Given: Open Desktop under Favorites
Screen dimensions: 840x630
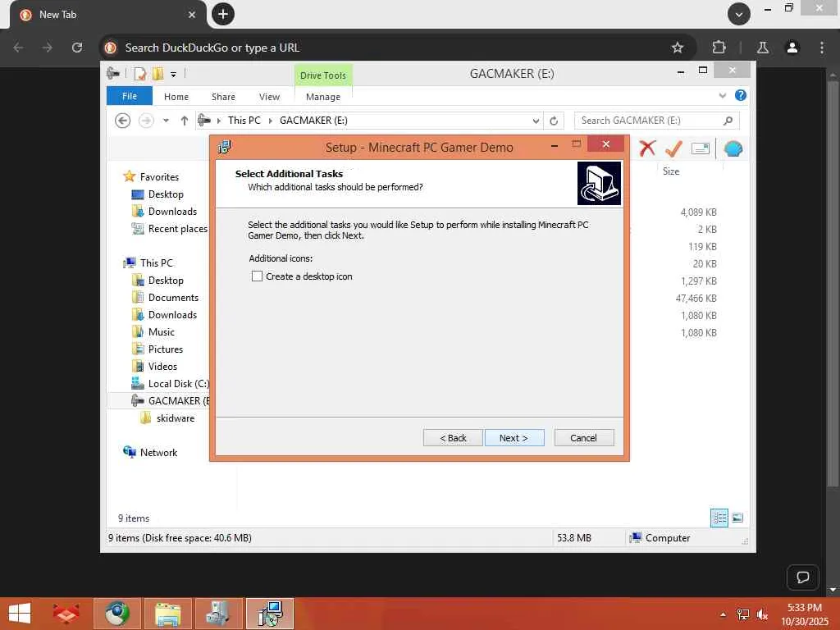Looking at the screenshot, I should (166, 194).
